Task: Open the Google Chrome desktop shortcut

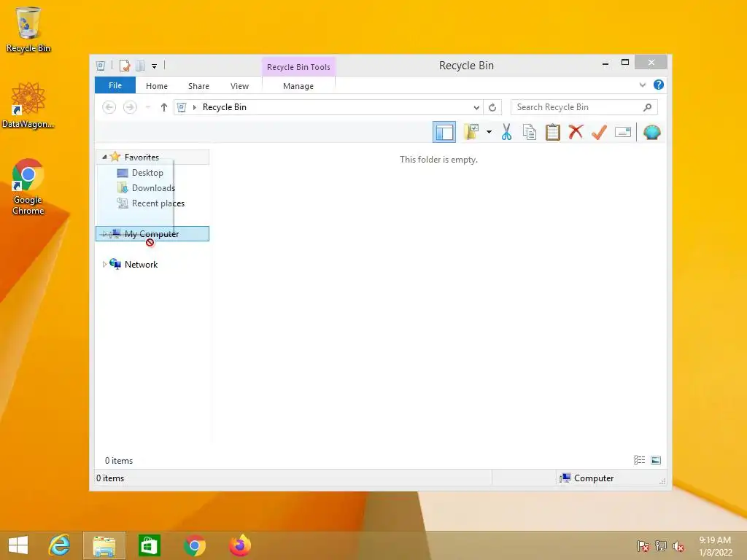Action: click(28, 187)
